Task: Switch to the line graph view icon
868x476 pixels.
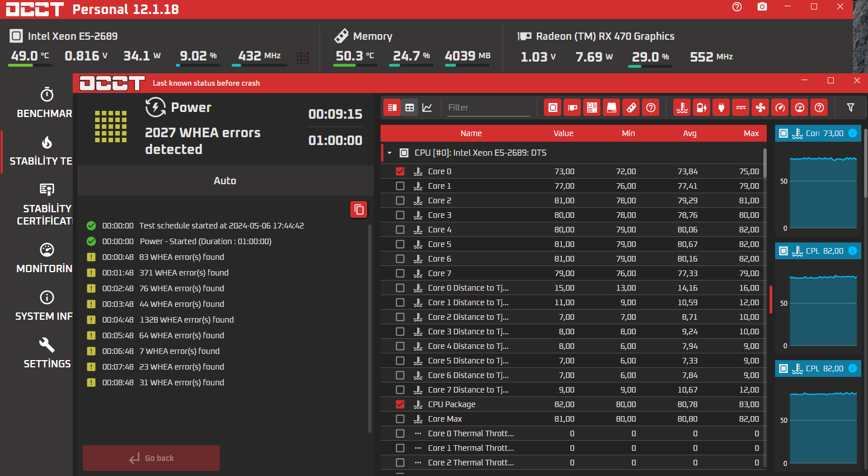Action: pos(427,108)
